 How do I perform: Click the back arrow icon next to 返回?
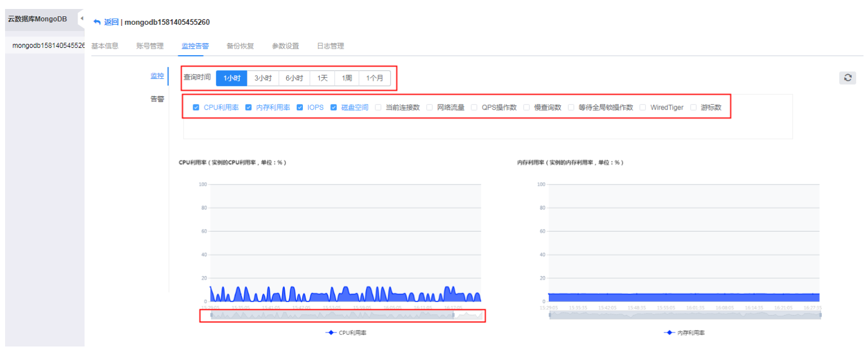(x=97, y=22)
